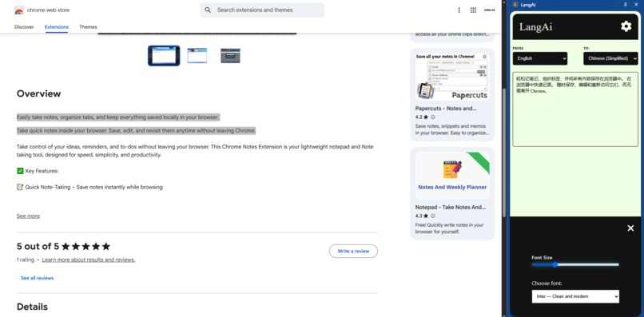
Task: Open the Papercuts screenshot image
Action: click(452, 77)
